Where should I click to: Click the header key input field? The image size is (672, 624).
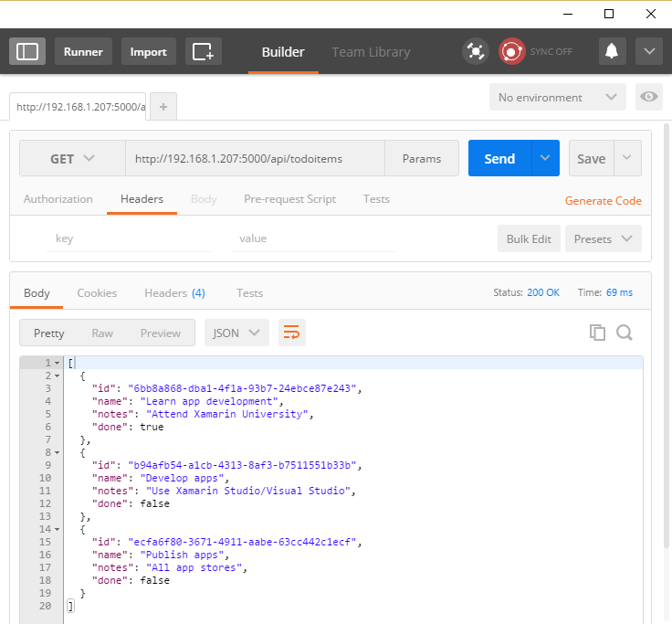(x=129, y=238)
